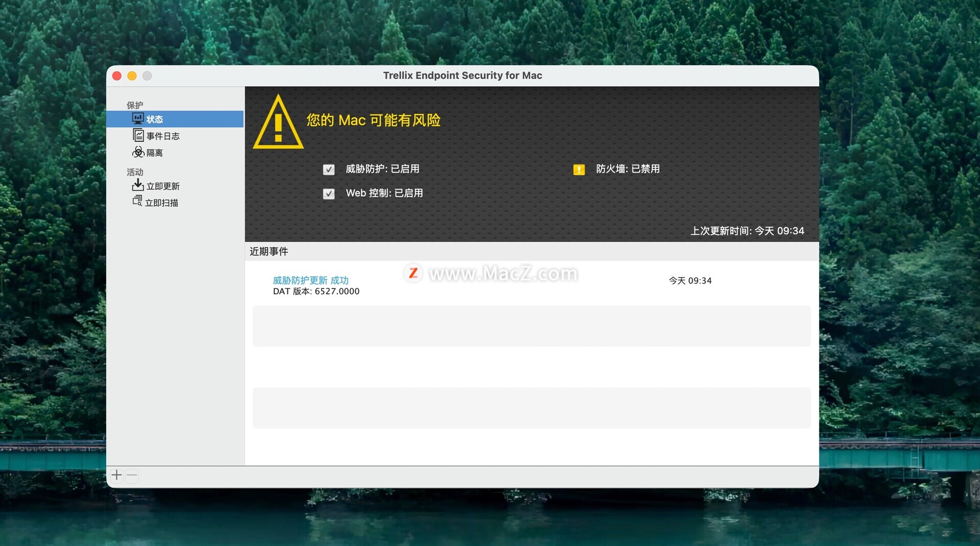Select 状态 in the sidebar
This screenshot has width=980, height=546.
pos(175,119)
